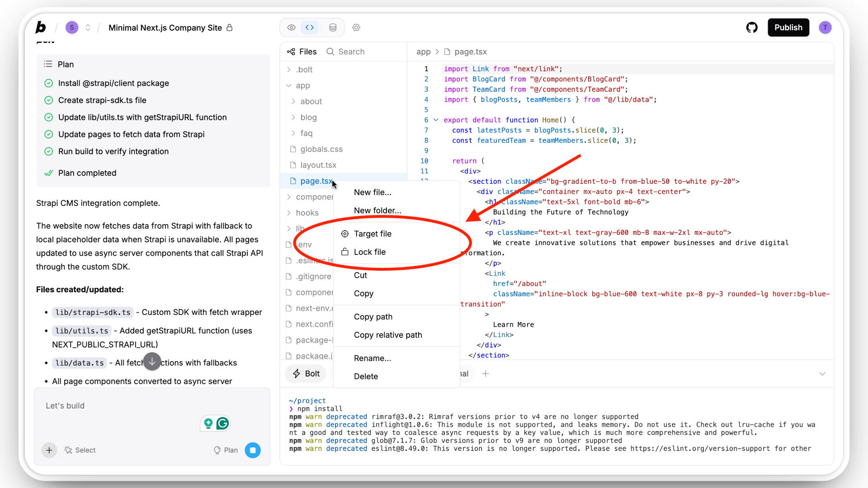This screenshot has height=488, width=868.
Task: Open the Database view icon
Action: pyautogui.click(x=333, y=28)
